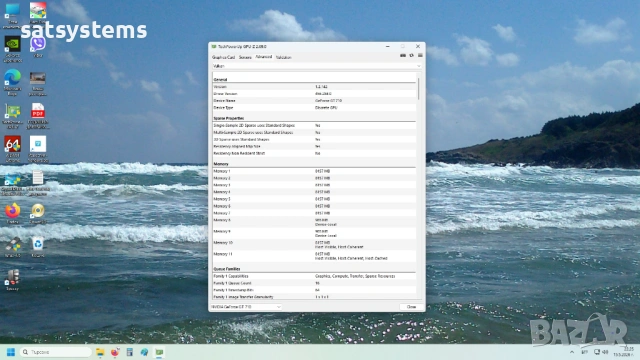Switch to the Validation tab
Image resolution: width=640 pixels, height=360 pixels.
point(283,58)
